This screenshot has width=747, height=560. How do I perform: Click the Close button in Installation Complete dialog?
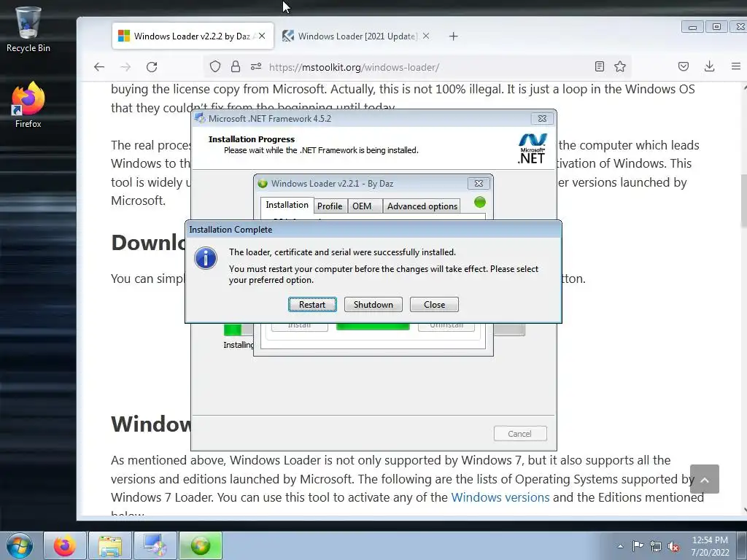pos(434,305)
